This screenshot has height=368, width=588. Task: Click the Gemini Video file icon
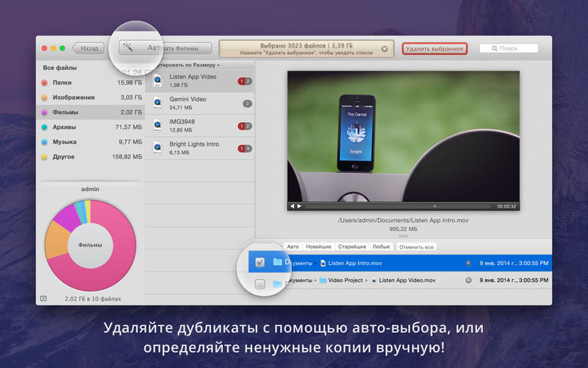[x=157, y=103]
